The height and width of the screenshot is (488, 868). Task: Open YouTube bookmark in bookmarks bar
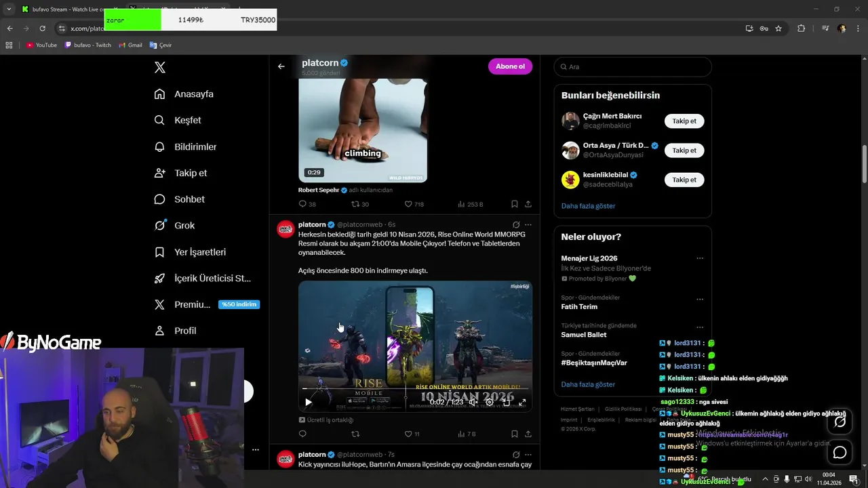click(x=41, y=45)
